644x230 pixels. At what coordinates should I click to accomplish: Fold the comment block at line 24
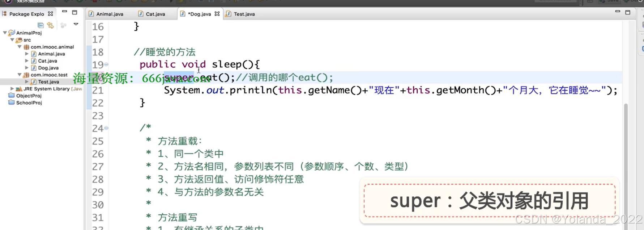click(x=106, y=128)
